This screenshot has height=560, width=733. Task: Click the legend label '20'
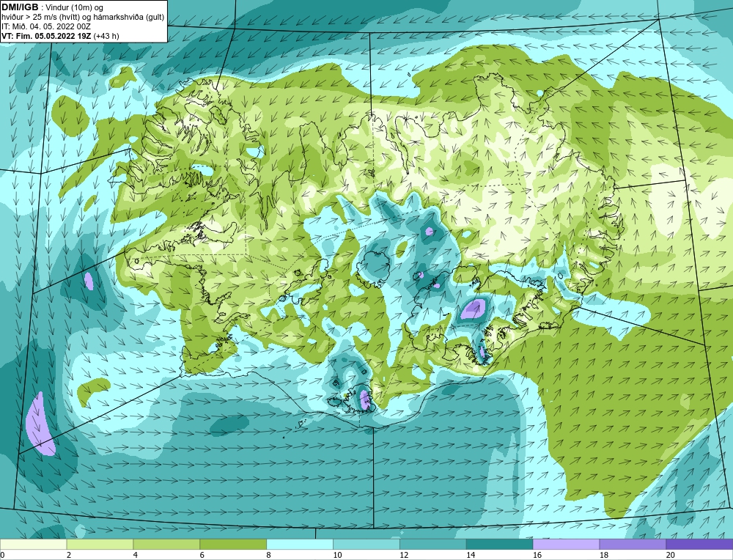point(671,555)
